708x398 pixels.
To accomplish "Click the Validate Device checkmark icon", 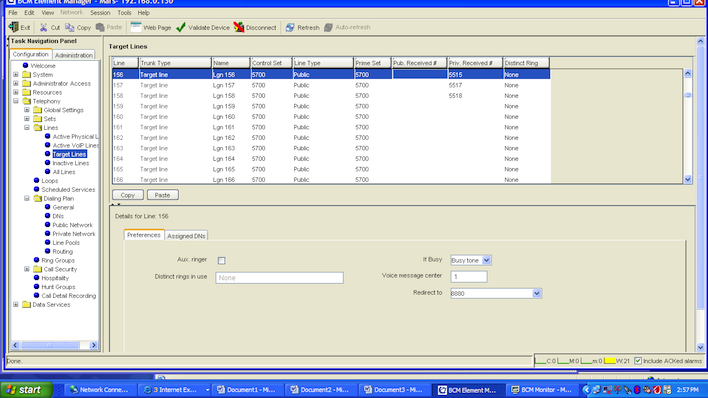I will [x=181, y=28].
